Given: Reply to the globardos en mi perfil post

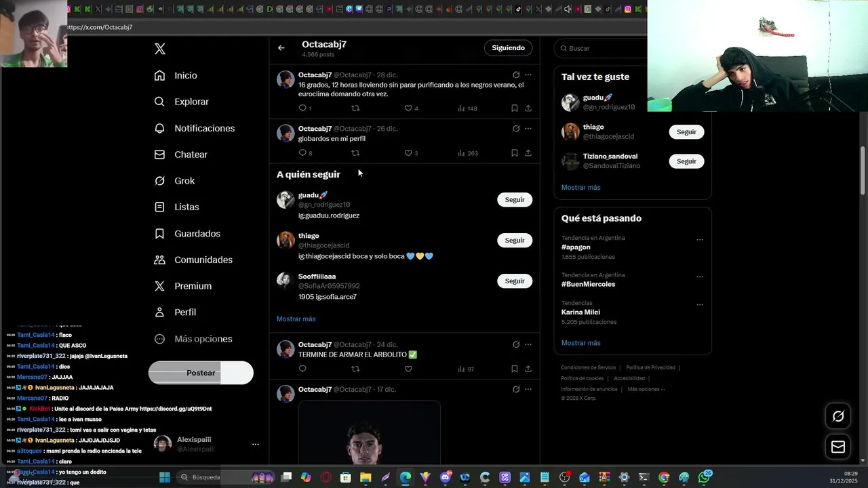Looking at the screenshot, I should 302,153.
